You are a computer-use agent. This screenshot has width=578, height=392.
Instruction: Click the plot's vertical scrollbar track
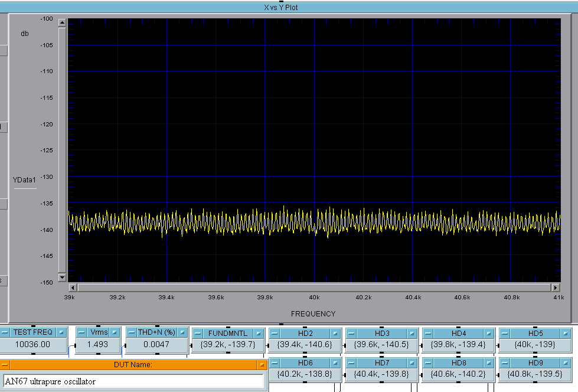62,150
